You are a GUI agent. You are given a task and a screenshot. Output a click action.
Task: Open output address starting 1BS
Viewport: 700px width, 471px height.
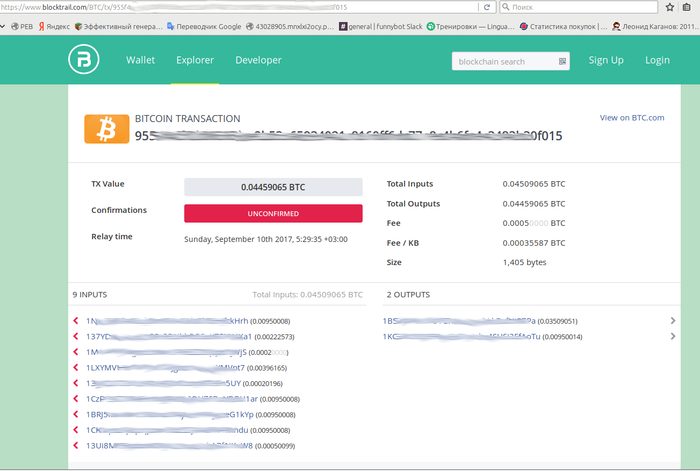[459, 321]
